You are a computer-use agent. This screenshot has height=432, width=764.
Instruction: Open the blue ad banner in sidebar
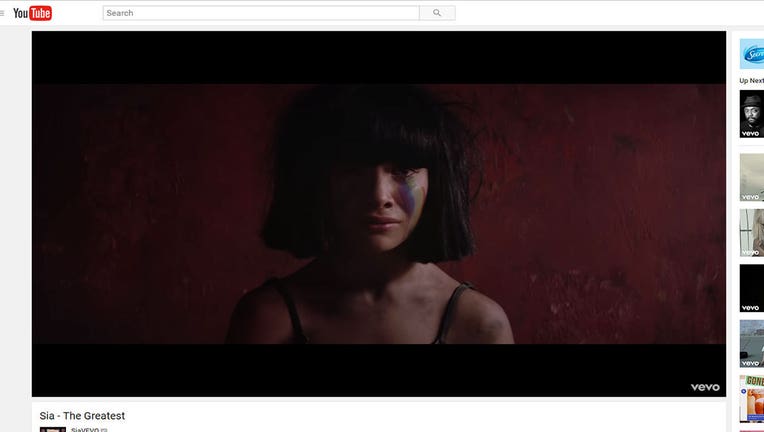pyautogui.click(x=752, y=54)
